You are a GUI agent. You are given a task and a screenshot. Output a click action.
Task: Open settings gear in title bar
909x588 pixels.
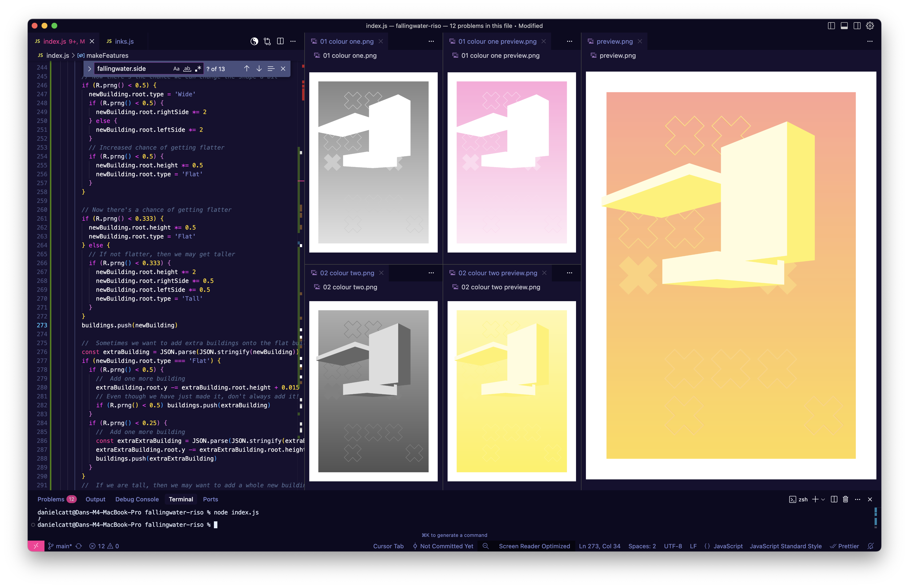point(870,26)
